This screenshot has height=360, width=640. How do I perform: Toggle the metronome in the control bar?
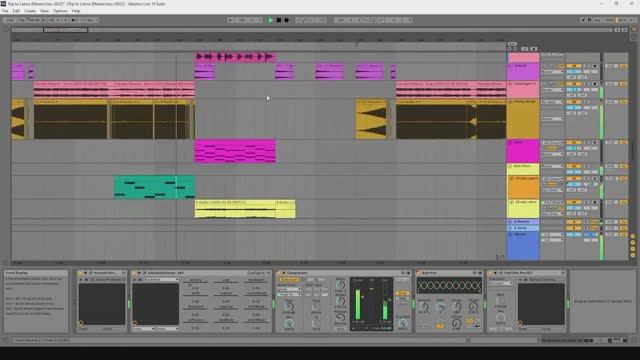click(x=76, y=20)
